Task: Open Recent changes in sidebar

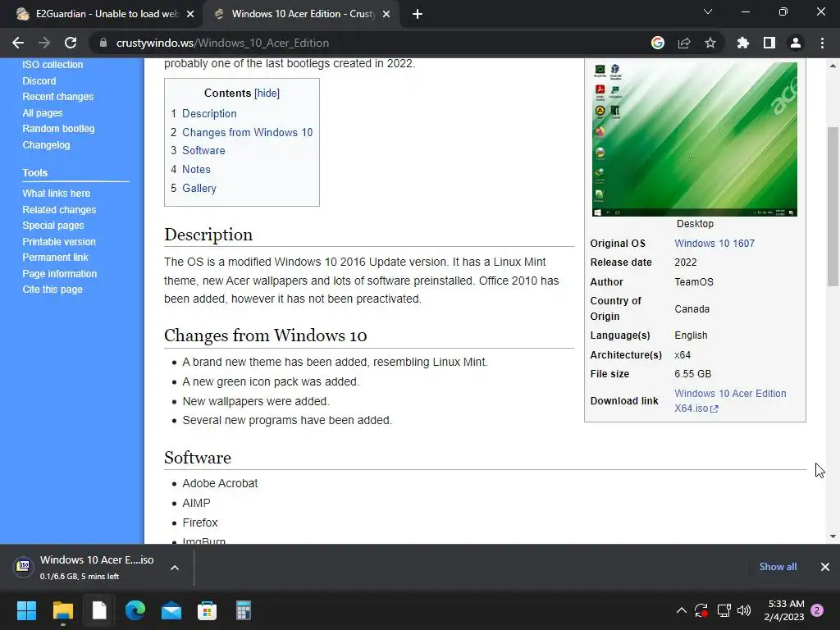Action: 58,97
